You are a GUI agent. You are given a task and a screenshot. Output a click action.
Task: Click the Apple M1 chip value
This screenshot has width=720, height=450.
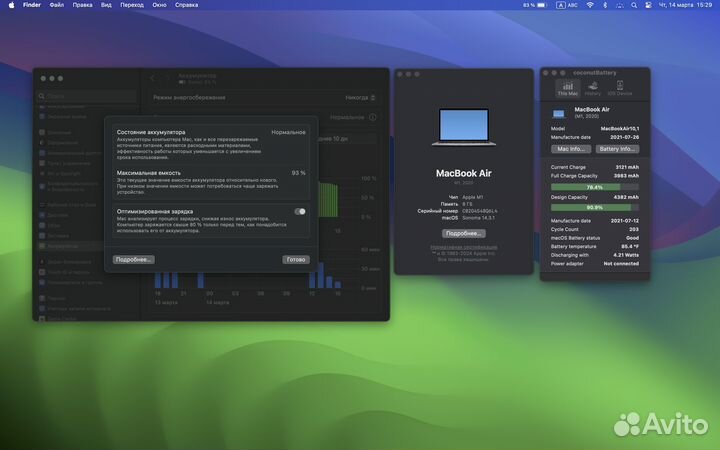tap(472, 197)
